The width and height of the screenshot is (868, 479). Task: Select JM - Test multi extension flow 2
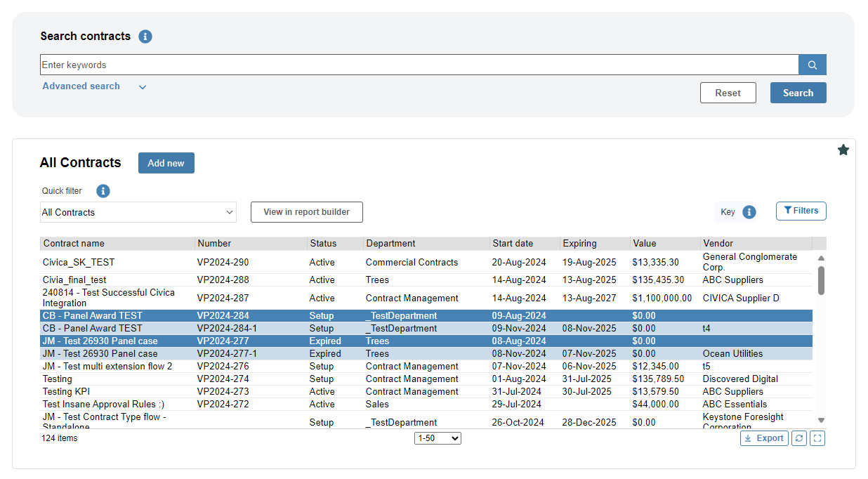click(107, 367)
